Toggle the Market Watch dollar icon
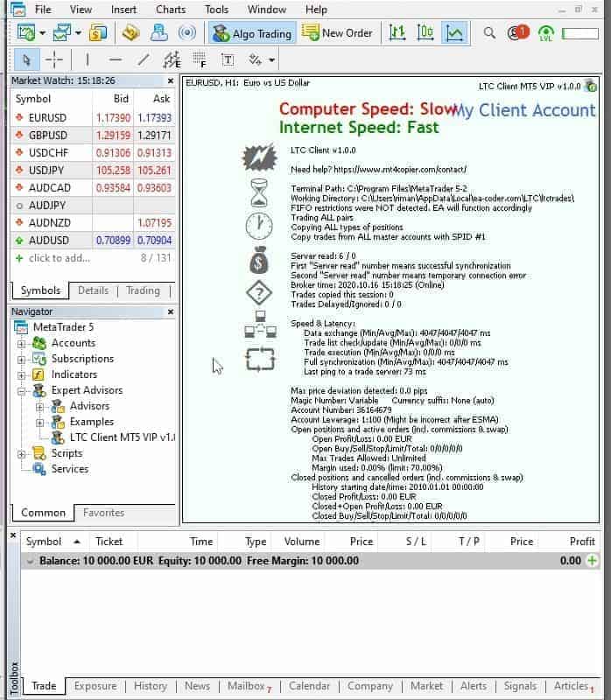This screenshot has width=611, height=700. (x=98, y=33)
